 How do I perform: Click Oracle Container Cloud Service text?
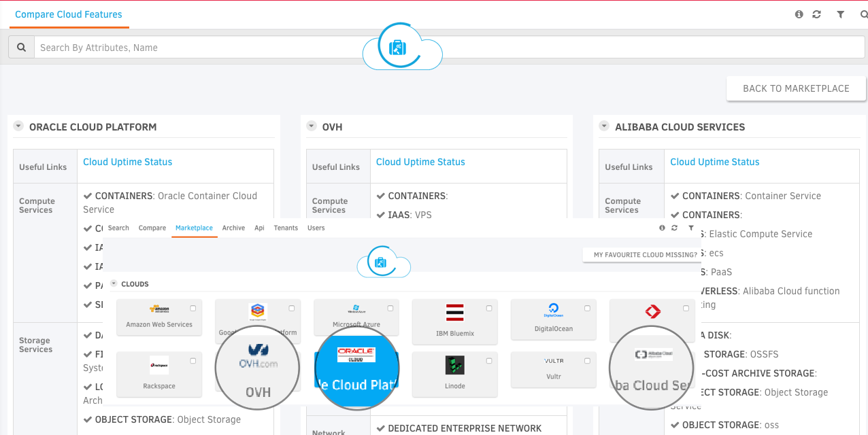tap(170, 203)
